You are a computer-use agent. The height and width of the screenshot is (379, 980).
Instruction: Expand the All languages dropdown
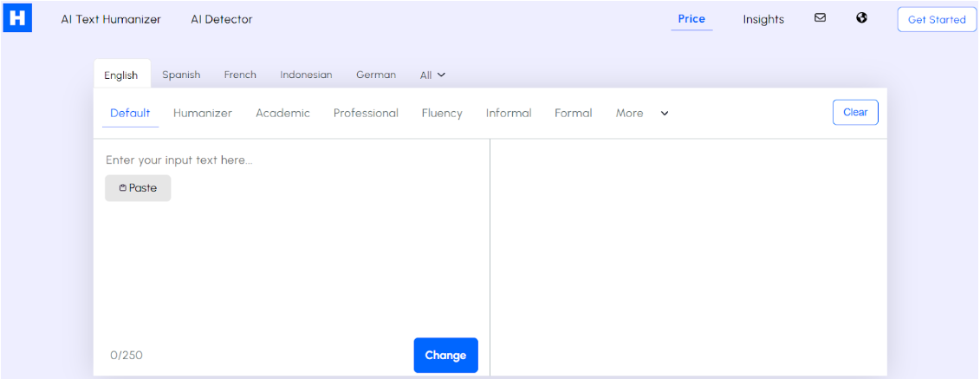tap(432, 75)
